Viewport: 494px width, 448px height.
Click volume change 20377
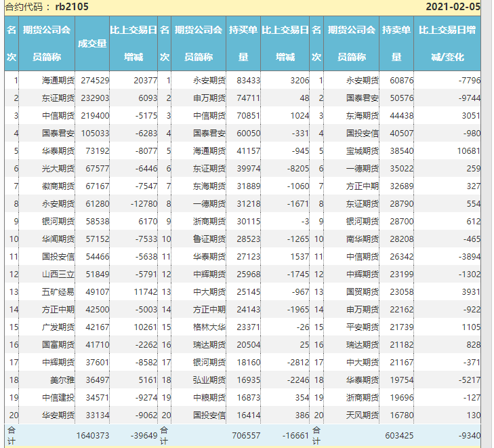click(145, 81)
